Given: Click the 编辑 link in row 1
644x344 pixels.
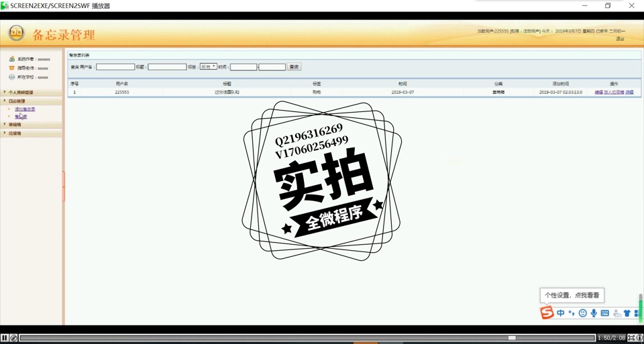Looking at the screenshot, I should click(598, 93).
